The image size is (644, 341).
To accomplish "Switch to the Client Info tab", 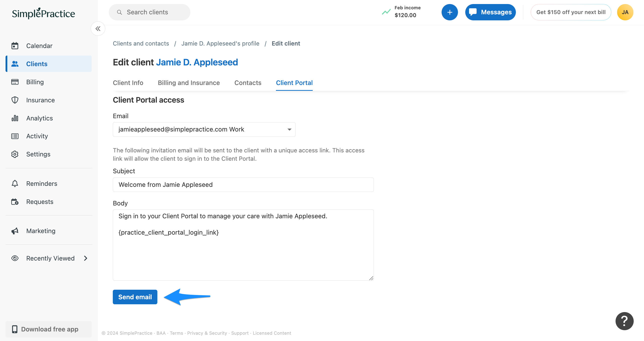I will pos(128,83).
